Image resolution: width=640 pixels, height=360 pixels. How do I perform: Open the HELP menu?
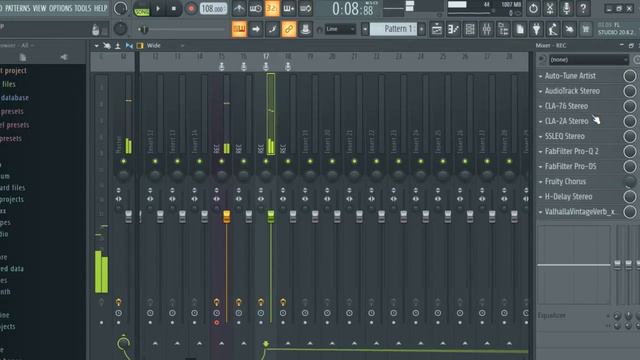[100, 8]
